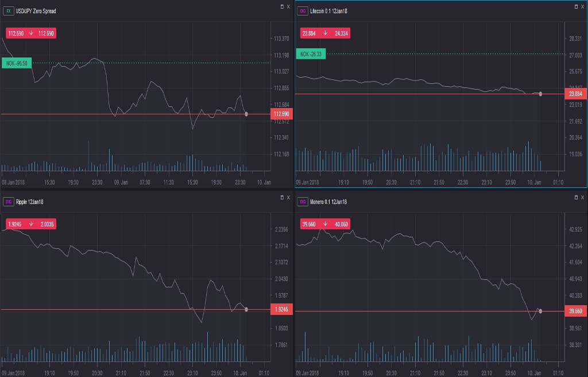Close the Monero 0.1 12Jan18 chart
Screen dimensions: 588x377
pos(583,197)
